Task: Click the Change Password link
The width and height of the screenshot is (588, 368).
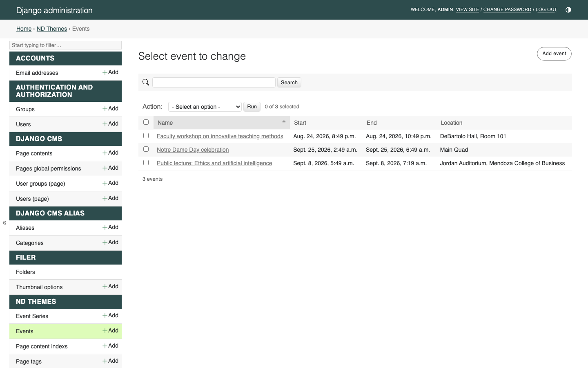Action: coord(507,9)
